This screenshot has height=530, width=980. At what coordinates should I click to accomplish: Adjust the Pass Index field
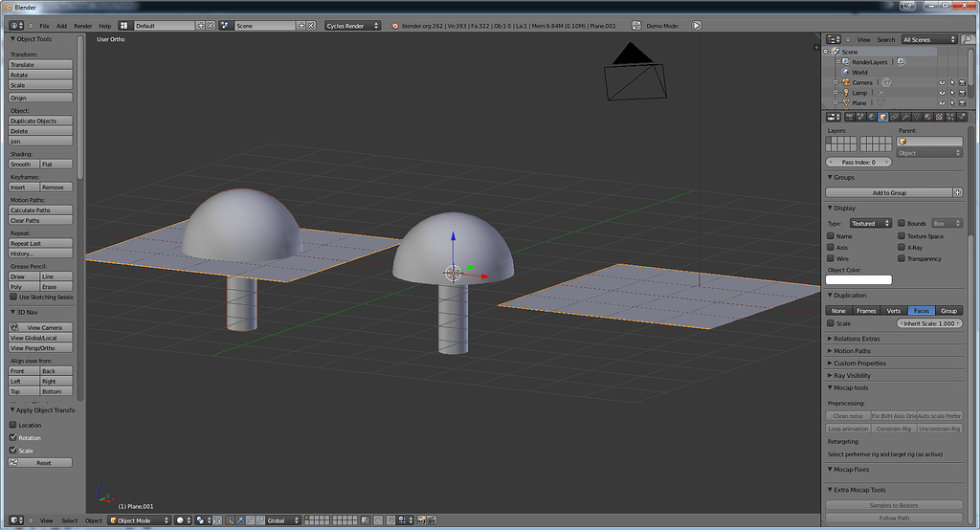[858, 162]
